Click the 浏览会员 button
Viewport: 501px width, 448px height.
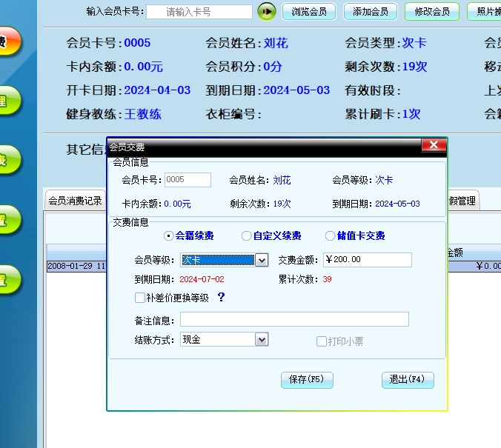pyautogui.click(x=309, y=11)
